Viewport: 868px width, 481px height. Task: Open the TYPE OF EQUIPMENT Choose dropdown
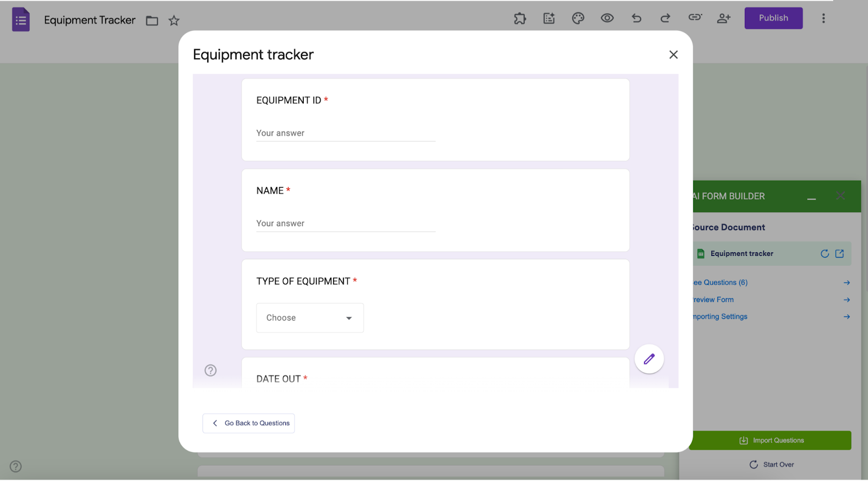pyautogui.click(x=310, y=318)
